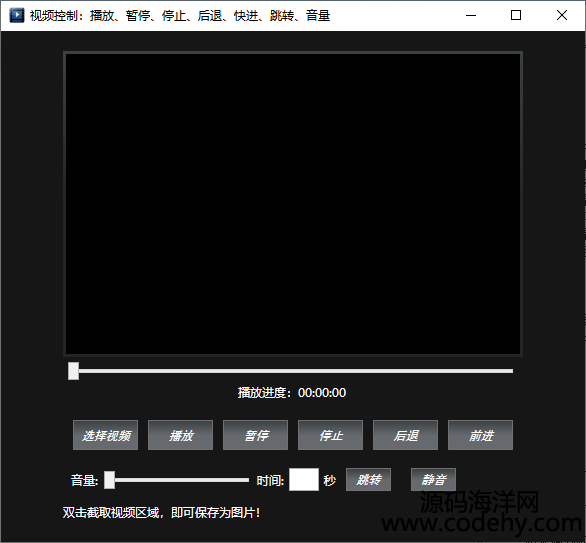The image size is (586, 543).
Task: Stop the video with 停止
Action: (x=330, y=435)
